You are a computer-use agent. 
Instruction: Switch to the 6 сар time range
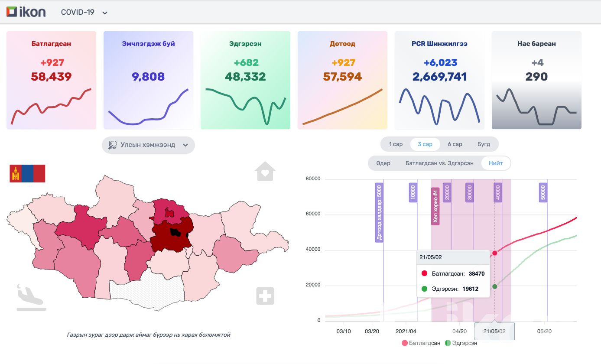(455, 144)
